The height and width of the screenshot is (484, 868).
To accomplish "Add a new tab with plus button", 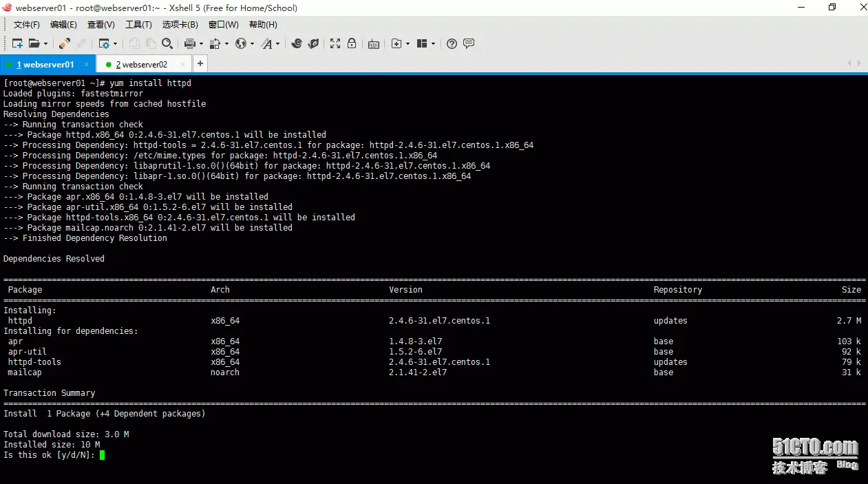I will [200, 64].
